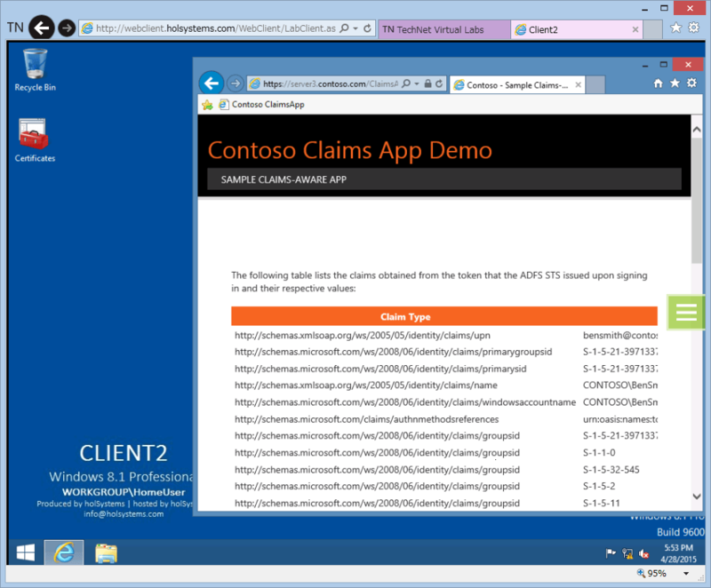
Task: Open the green lab menu hamburger button
Action: point(686,312)
